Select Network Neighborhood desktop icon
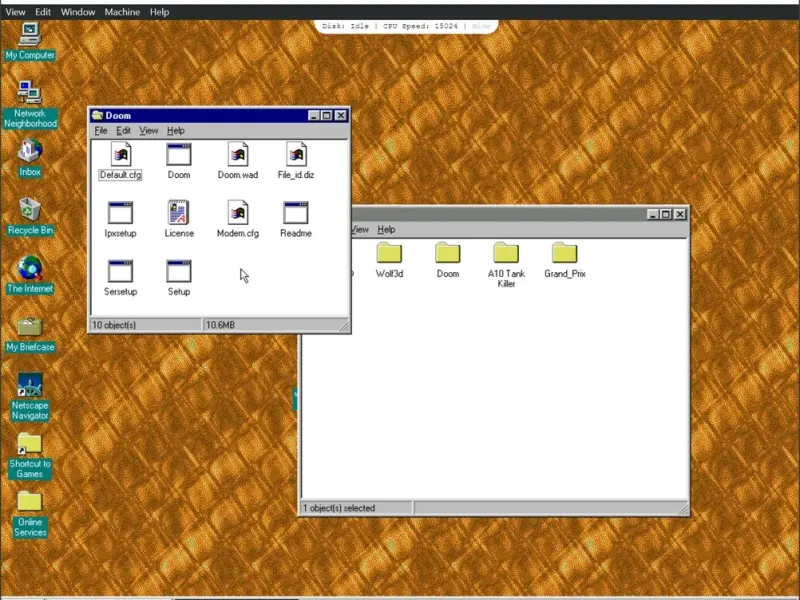Screen dimensions: 800x600 (x=30, y=93)
